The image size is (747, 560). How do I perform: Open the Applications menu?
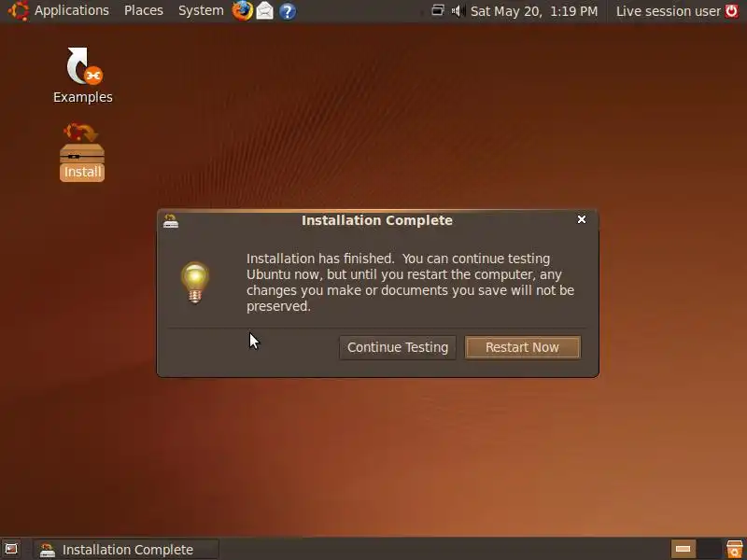[x=72, y=10]
